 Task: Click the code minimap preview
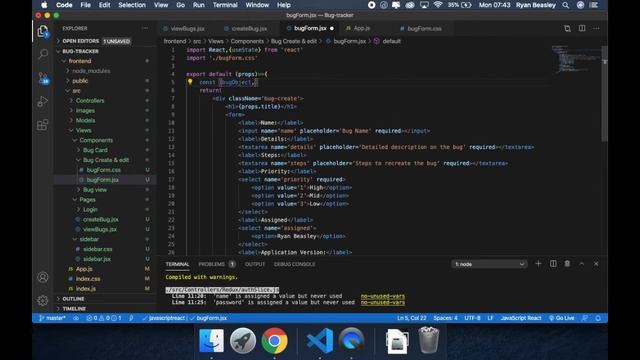(x=576, y=59)
